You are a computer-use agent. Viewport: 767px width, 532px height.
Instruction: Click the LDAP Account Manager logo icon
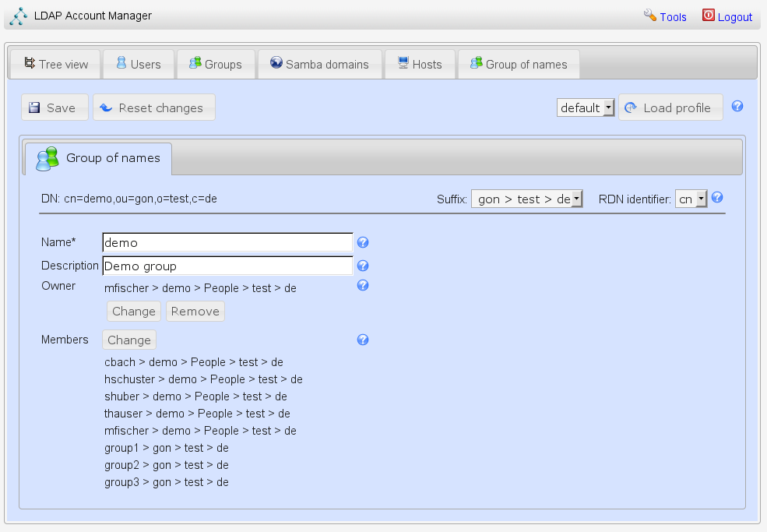coord(19,16)
